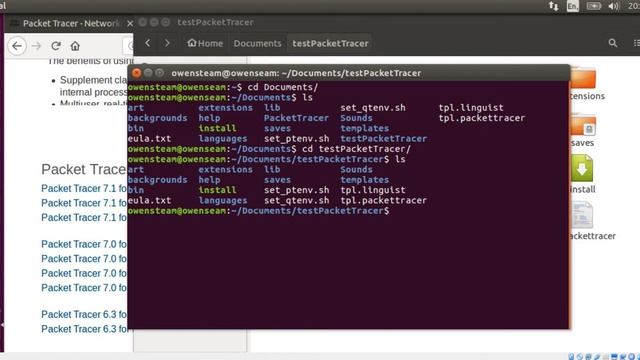Click 'testPacketTracer' directory name in ls output
The width and height of the screenshot is (640, 360).
(384, 139)
